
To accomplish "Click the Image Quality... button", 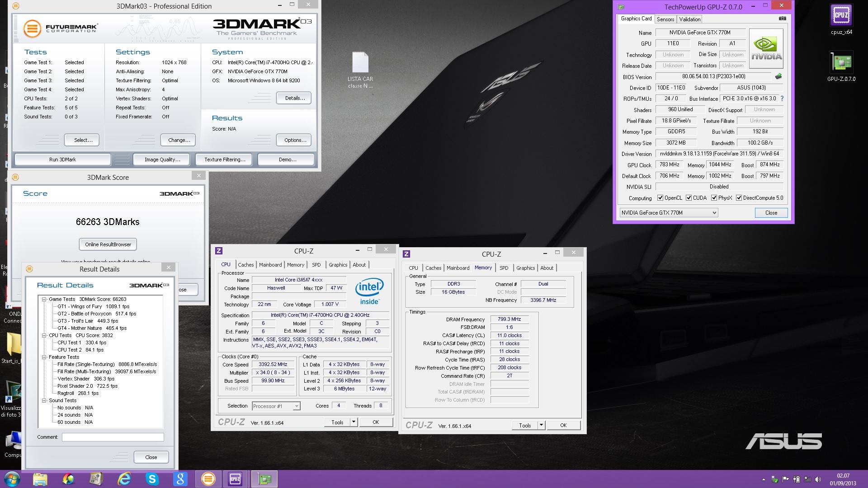I will [162, 160].
